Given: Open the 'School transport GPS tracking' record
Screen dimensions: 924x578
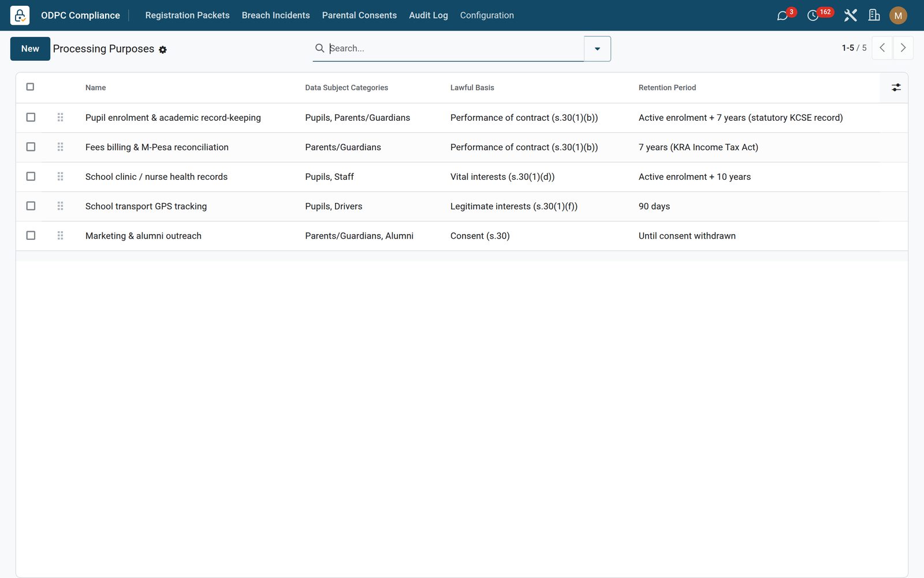Looking at the screenshot, I should coord(146,206).
